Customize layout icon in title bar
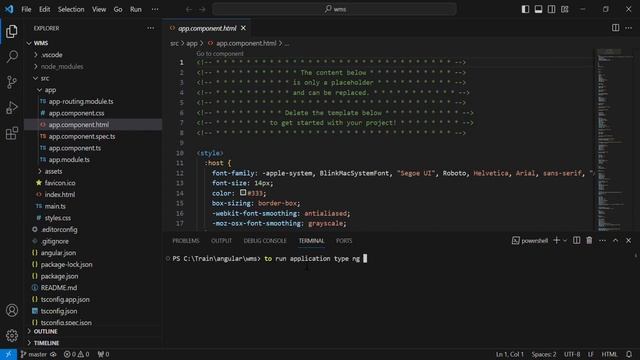The height and width of the screenshot is (360, 640). 564,9
